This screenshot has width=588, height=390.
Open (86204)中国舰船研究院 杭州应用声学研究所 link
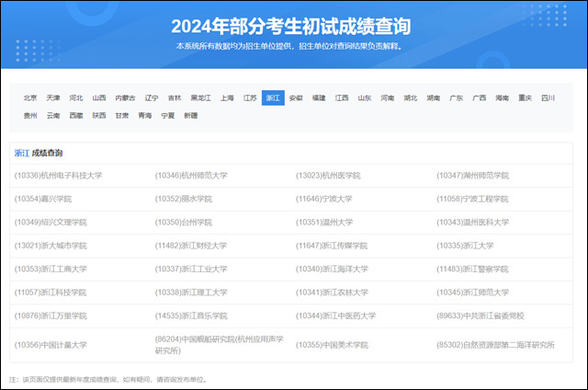click(220, 345)
